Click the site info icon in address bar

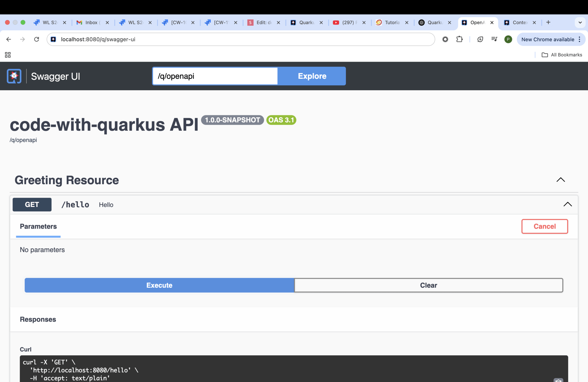[53, 39]
